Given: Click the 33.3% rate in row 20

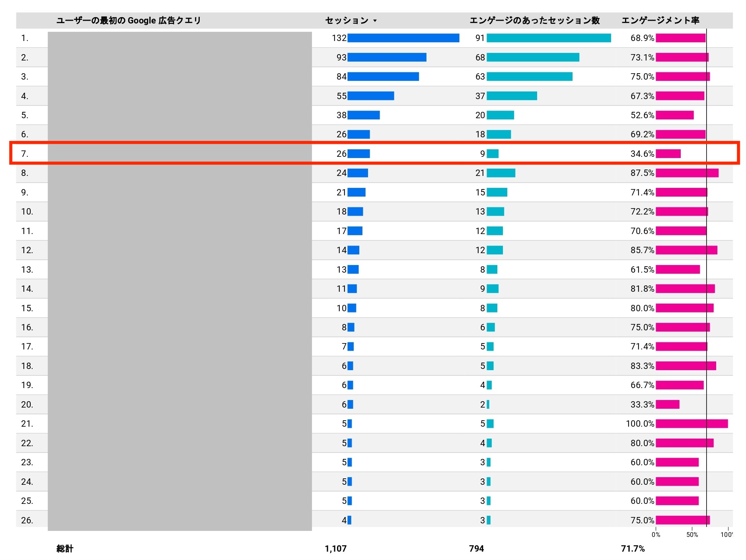Looking at the screenshot, I should pyautogui.click(x=642, y=405).
